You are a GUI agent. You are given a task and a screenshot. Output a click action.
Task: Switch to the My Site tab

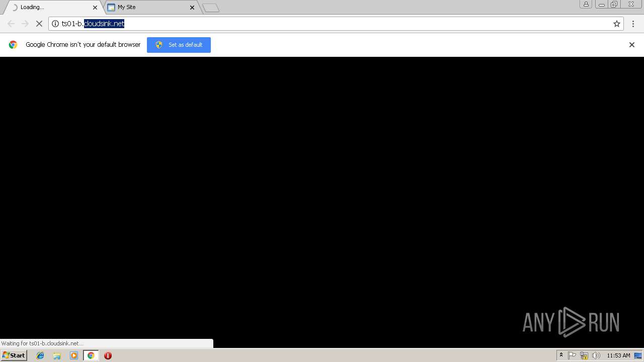tap(150, 8)
